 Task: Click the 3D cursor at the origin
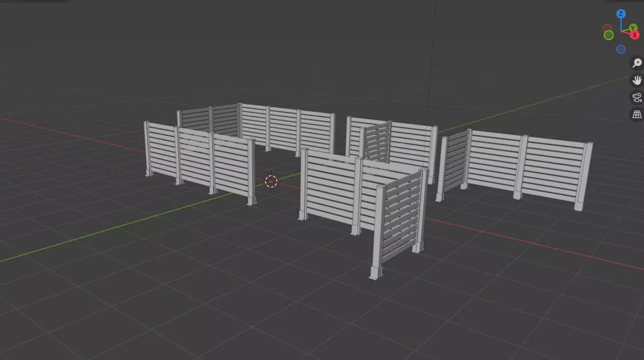(271, 181)
